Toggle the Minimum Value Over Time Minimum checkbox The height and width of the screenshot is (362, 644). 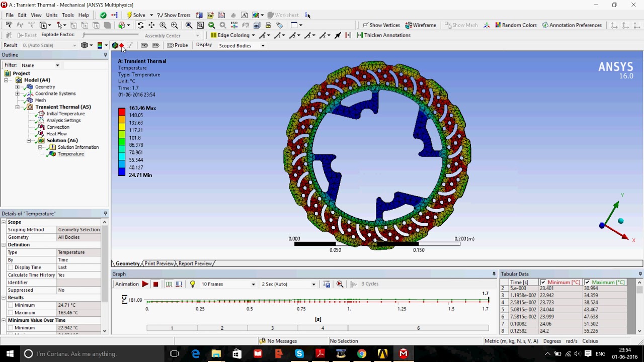(x=11, y=328)
